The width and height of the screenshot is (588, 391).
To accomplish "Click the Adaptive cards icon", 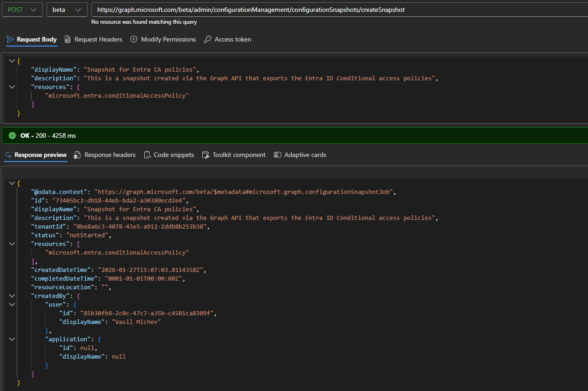I will (x=277, y=155).
